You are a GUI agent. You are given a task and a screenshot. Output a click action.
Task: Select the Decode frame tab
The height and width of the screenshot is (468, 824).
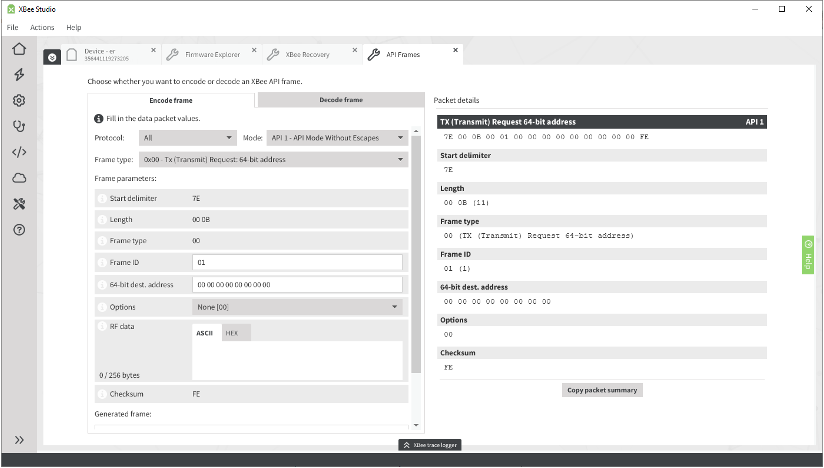341,100
